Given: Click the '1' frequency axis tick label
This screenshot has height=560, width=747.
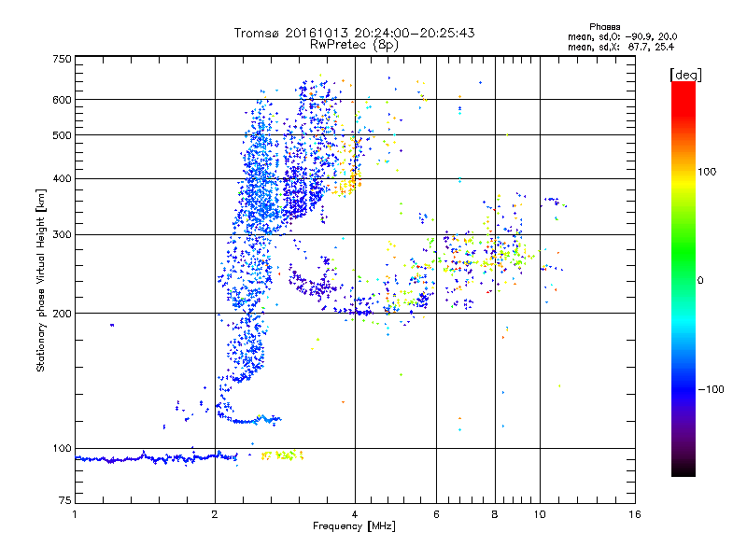Looking at the screenshot, I should click(75, 514).
